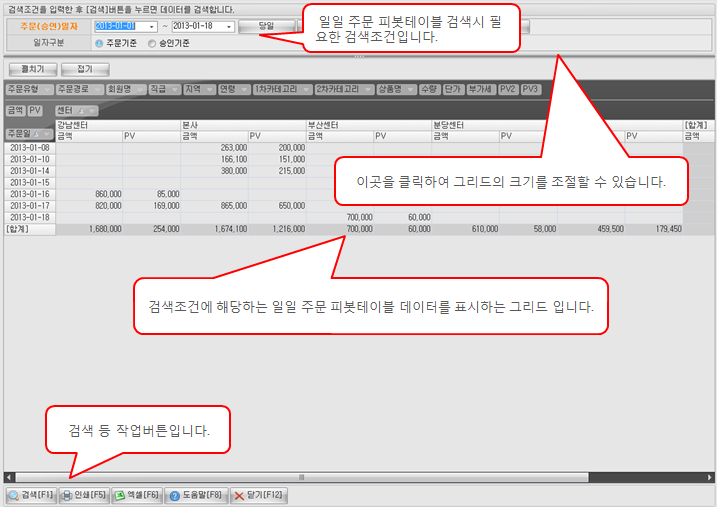
Task: Click the 접기 collapse button
Action: pyautogui.click(x=85, y=69)
